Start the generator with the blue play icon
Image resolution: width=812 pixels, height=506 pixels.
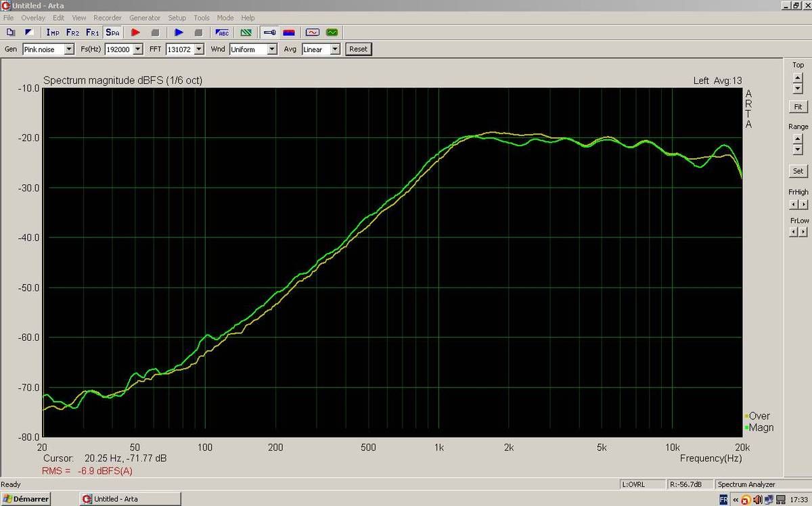179,32
